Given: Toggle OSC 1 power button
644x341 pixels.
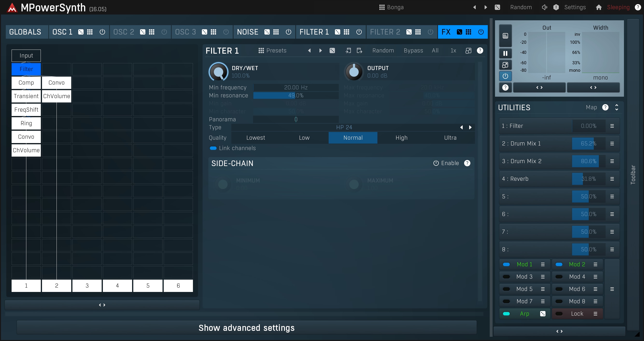Looking at the screenshot, I should 102,32.
